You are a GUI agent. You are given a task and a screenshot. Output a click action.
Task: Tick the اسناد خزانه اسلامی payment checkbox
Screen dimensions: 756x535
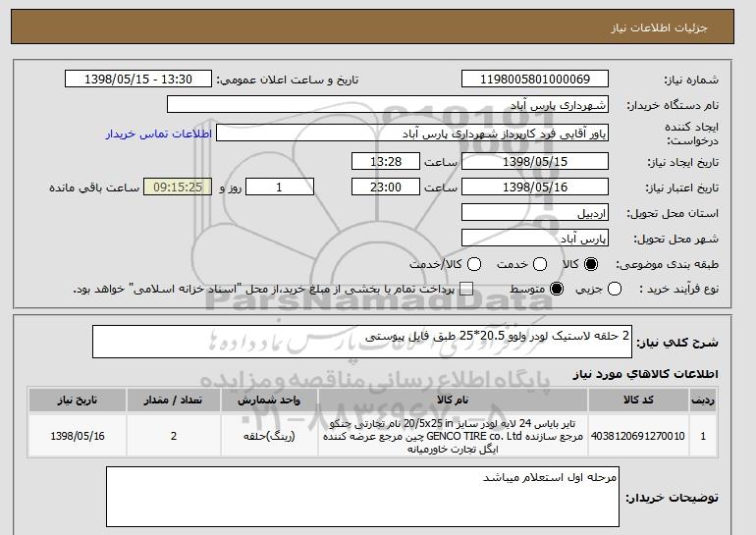466,290
